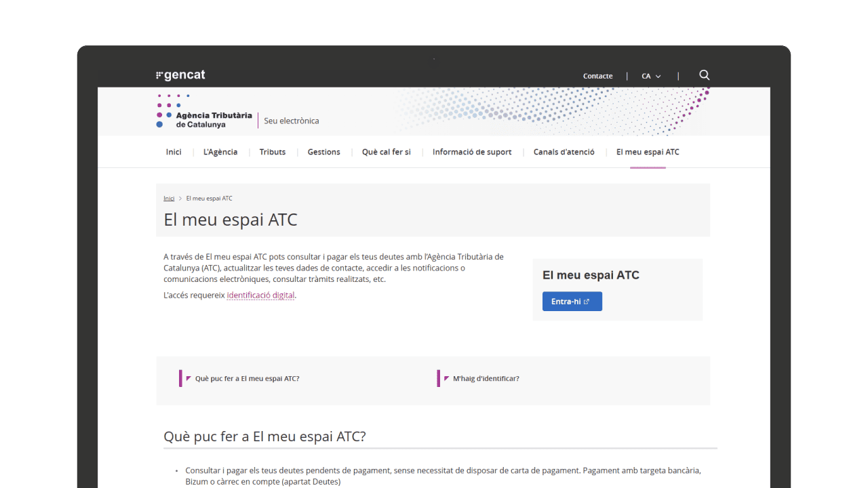Open the site search magnifier
The width and height of the screenshot is (868, 488).
click(704, 75)
